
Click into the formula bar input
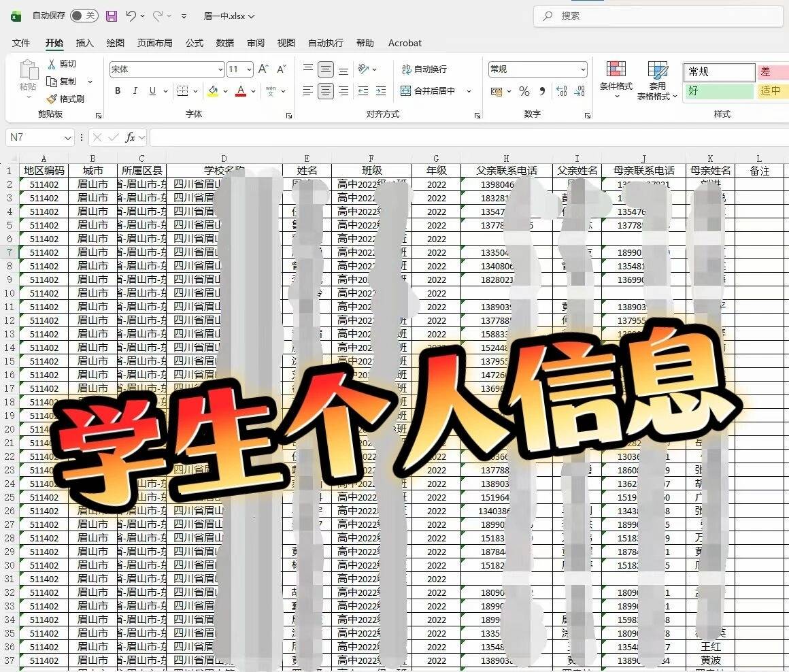click(x=468, y=137)
